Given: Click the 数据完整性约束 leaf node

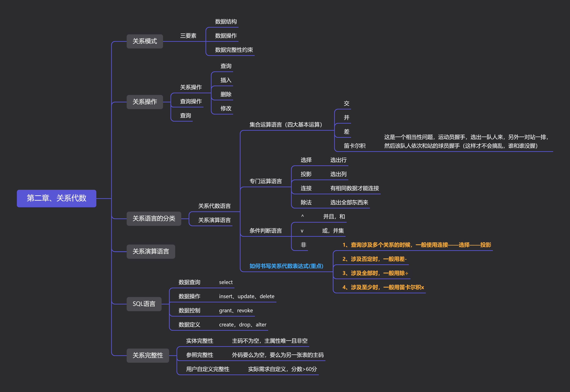Looking at the screenshot, I should [x=234, y=50].
